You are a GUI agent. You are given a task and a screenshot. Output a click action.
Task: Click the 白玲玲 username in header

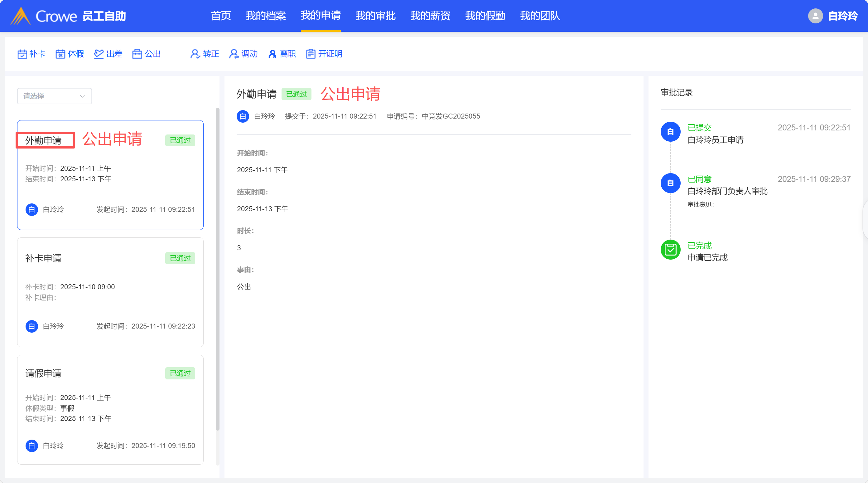pos(842,16)
